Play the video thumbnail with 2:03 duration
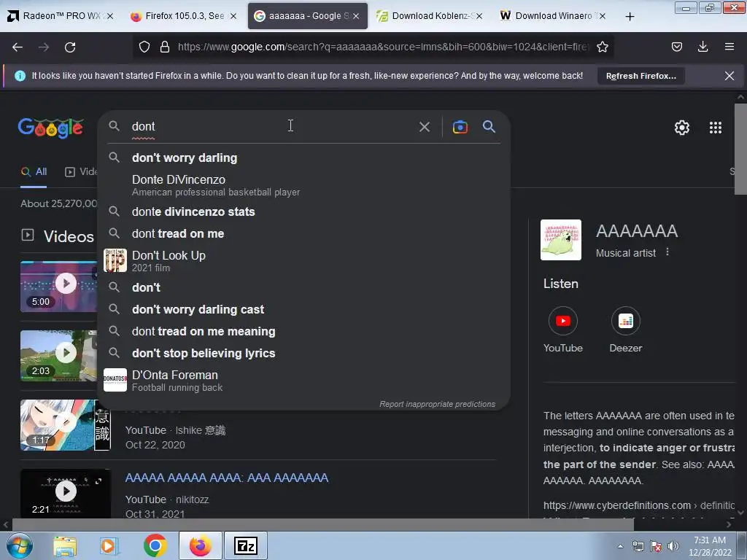The height and width of the screenshot is (560, 747). (x=58, y=356)
